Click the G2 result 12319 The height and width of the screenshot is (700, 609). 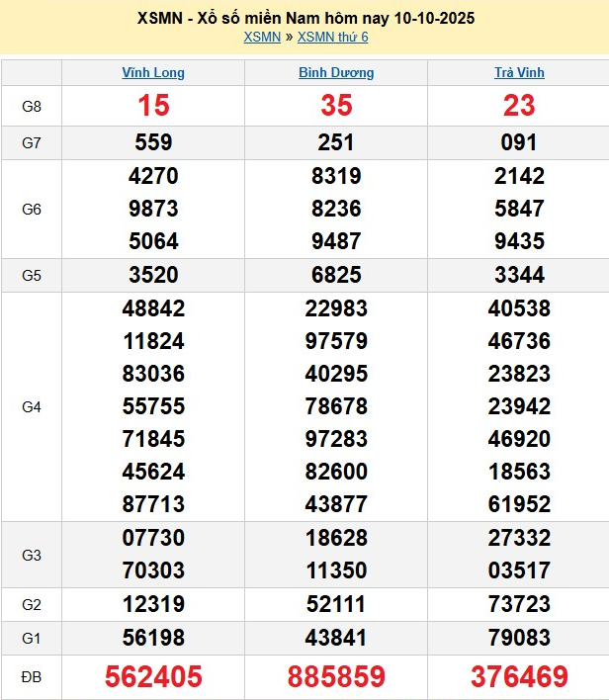click(x=153, y=604)
